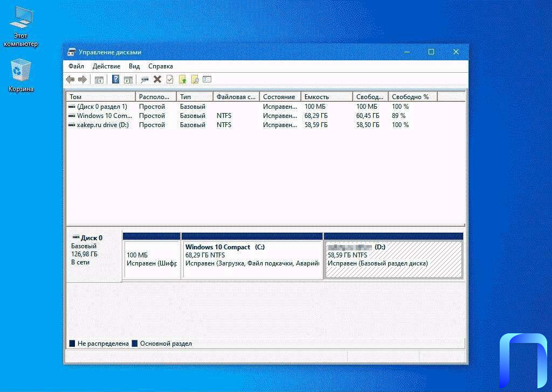The width and height of the screenshot is (552, 392).
Task: Sort by the Состояние column header
Action: [280, 97]
